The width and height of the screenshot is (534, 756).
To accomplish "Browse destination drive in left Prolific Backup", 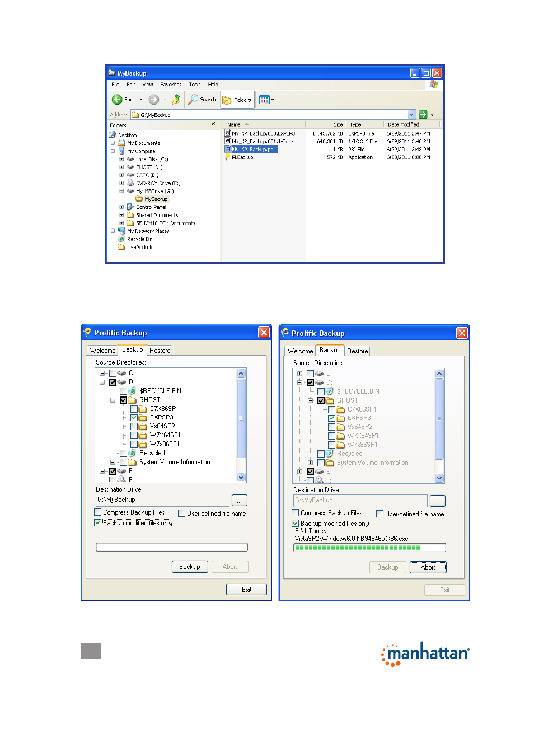I will tap(239, 500).
